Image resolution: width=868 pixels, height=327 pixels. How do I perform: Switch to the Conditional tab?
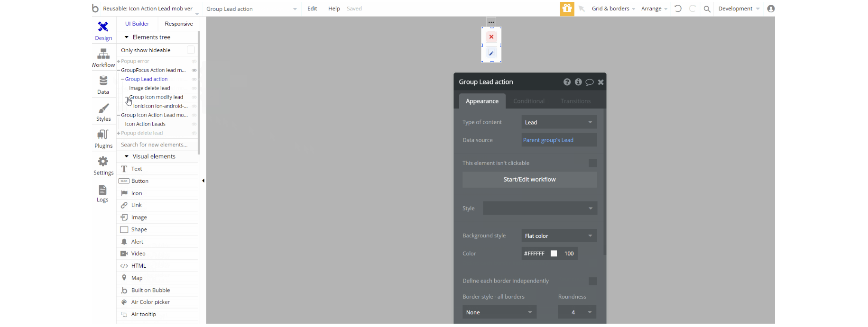[x=528, y=101]
